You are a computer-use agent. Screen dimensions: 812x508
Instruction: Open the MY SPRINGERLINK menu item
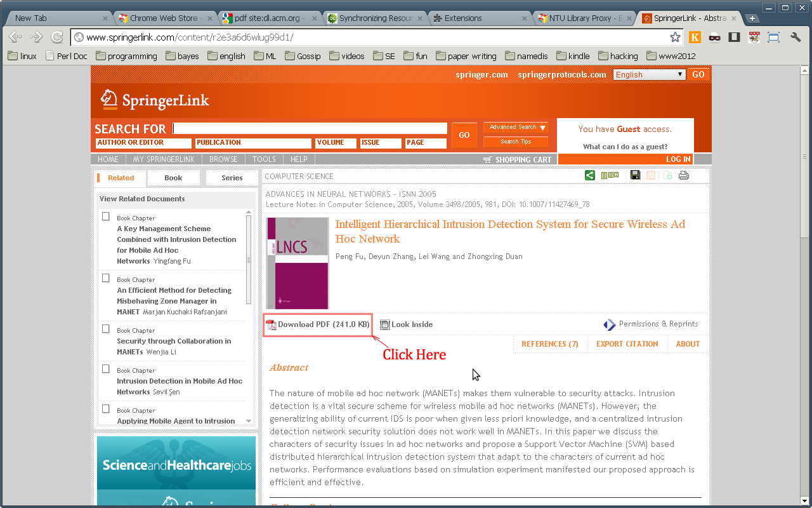[x=164, y=159]
